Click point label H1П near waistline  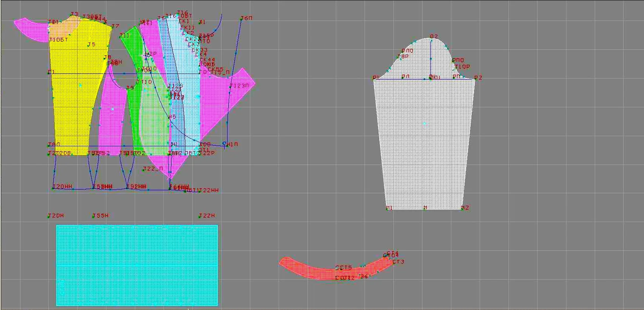[232, 144]
